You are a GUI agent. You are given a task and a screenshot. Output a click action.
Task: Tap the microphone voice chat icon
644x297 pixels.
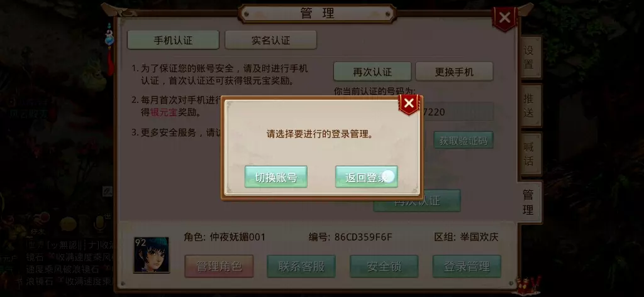[x=99, y=224]
